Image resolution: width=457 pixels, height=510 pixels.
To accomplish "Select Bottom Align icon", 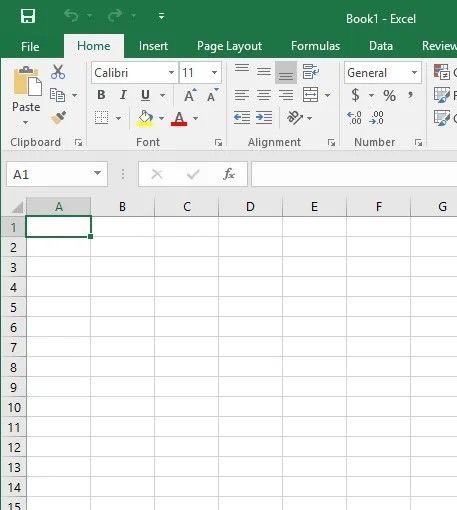I will click(x=286, y=72).
